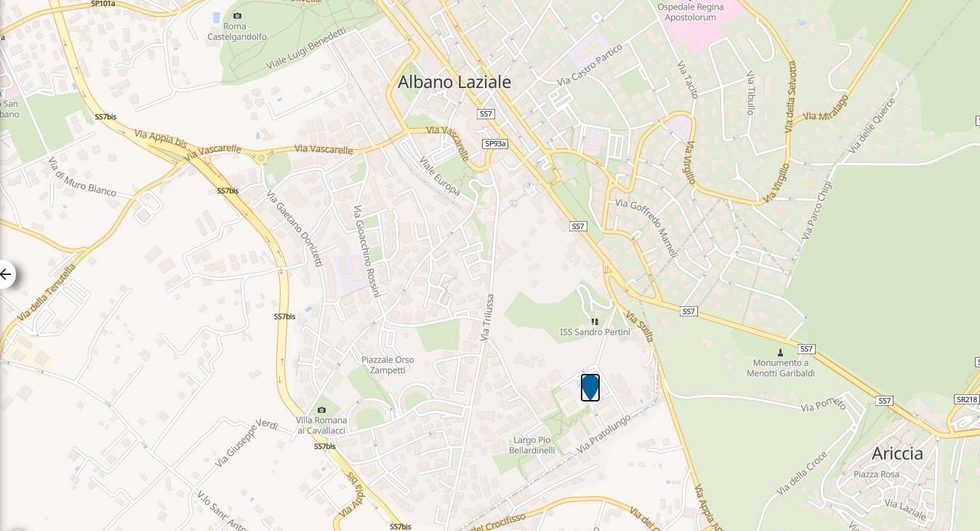Click the Ariccia town label
Screen dimensions: 980x531
[x=897, y=453]
